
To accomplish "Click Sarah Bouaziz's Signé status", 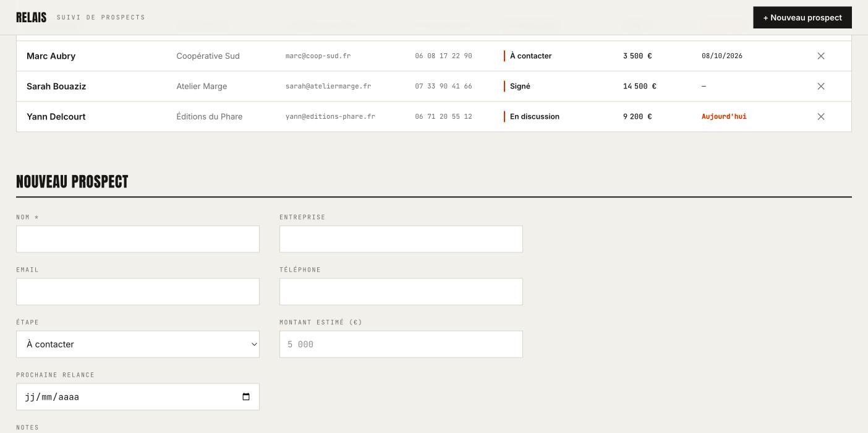I will pyautogui.click(x=517, y=86).
